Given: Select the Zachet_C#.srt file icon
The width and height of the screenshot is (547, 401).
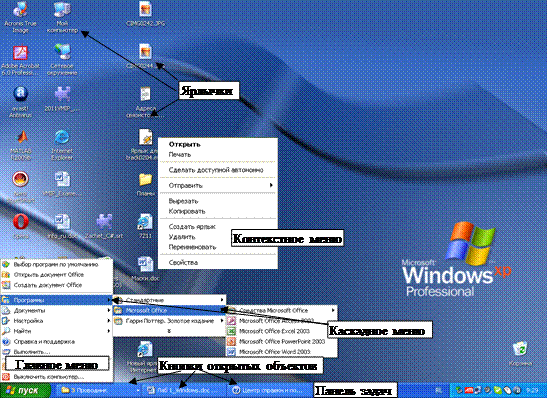Looking at the screenshot, I should (104, 222).
